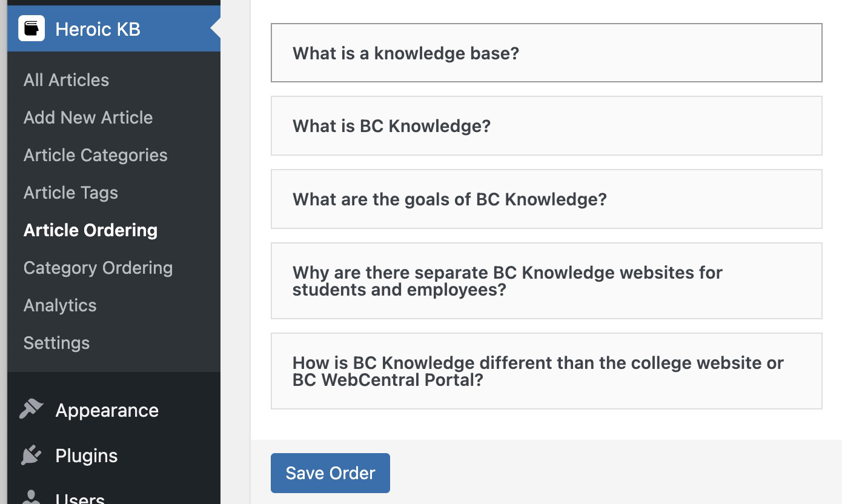
Task: Select the 'What is BC Knowledge?' article
Action: pos(546,126)
